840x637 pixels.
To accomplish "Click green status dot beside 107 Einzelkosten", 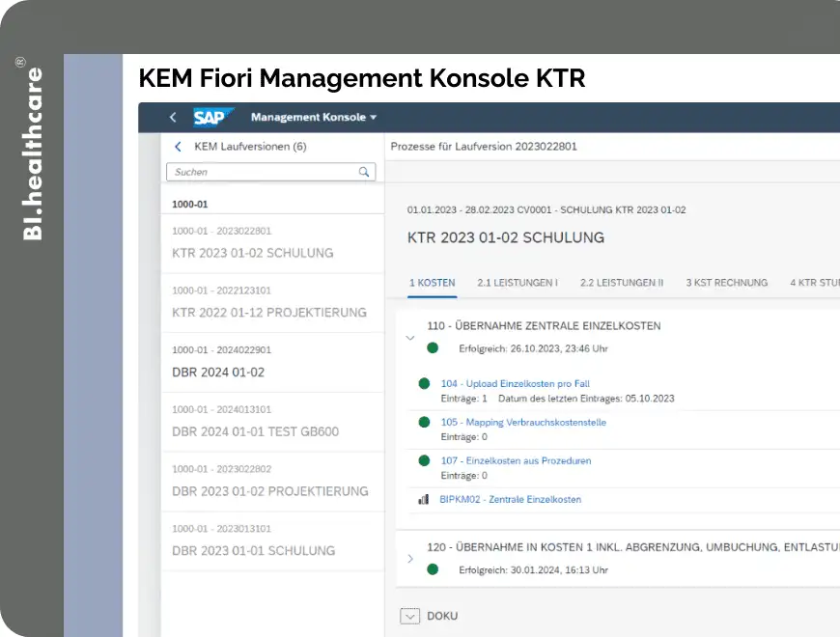I will tap(424, 460).
